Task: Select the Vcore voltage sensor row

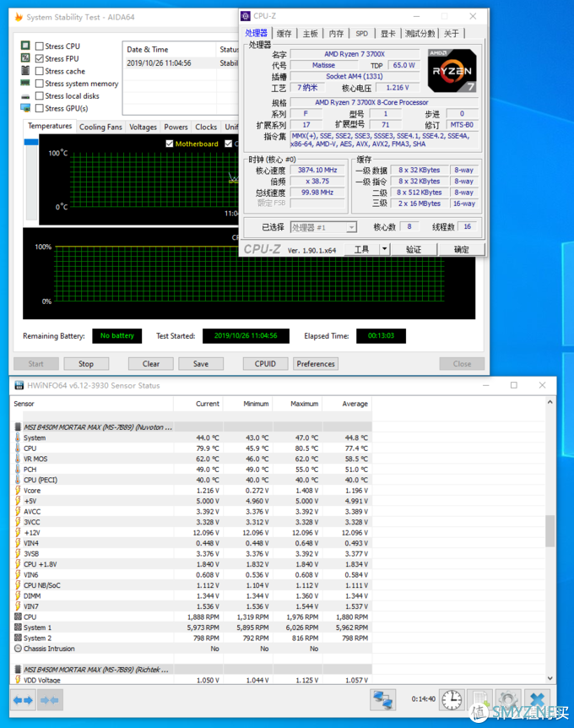Action: [192, 491]
